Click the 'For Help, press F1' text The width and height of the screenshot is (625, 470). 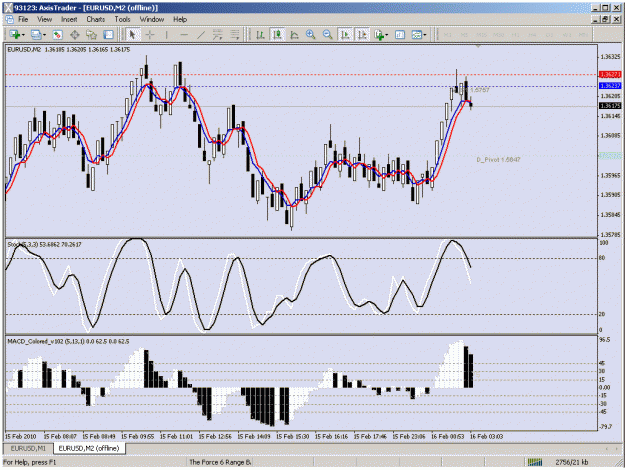click(30, 462)
